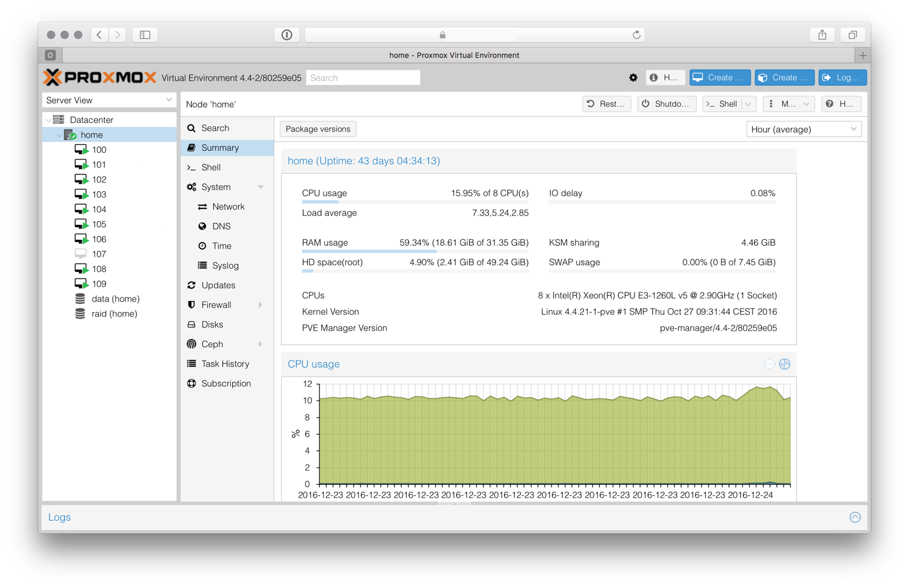Viewport: 909px width, 588px height.
Task: Expand the Shell dropdown arrow
Action: [x=749, y=104]
